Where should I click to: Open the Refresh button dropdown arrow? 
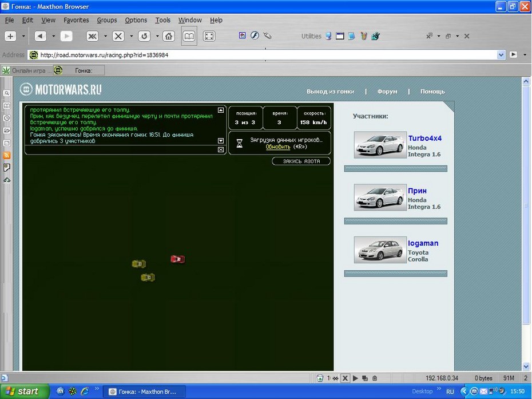pyautogui.click(x=157, y=36)
